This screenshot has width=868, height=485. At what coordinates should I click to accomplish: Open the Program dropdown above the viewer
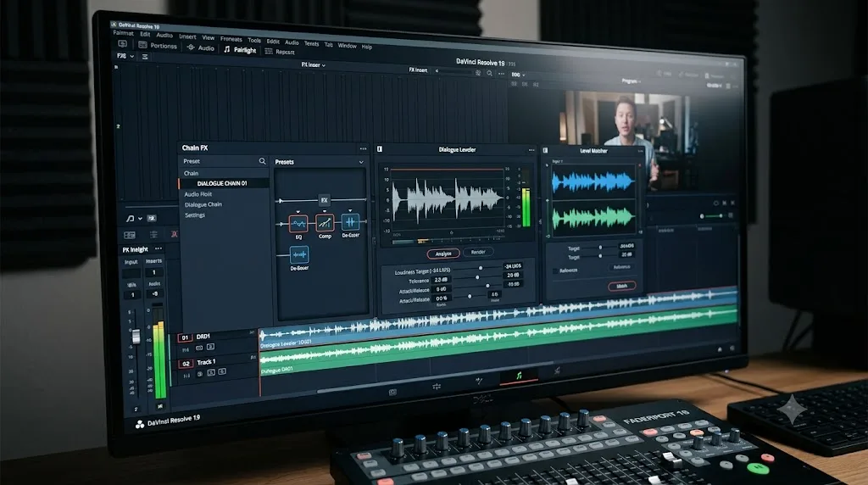(631, 81)
